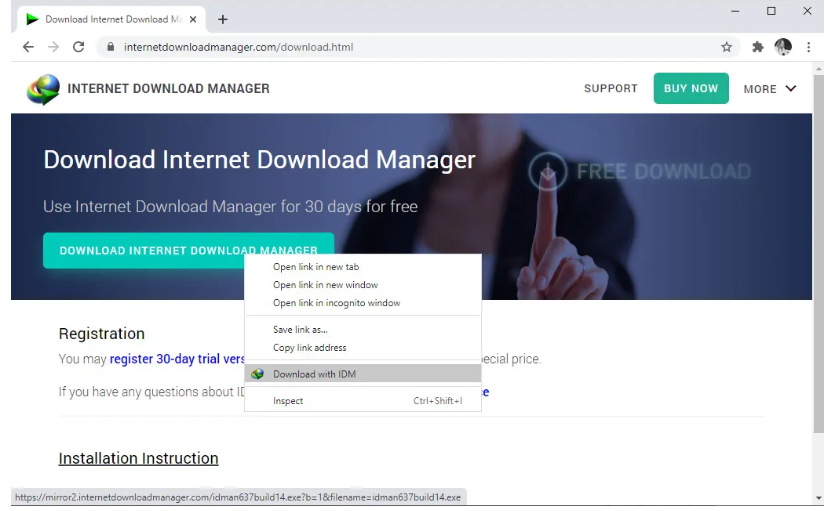The image size is (825, 511).
Task: Click the Registration heading text
Action: pyautogui.click(x=102, y=334)
